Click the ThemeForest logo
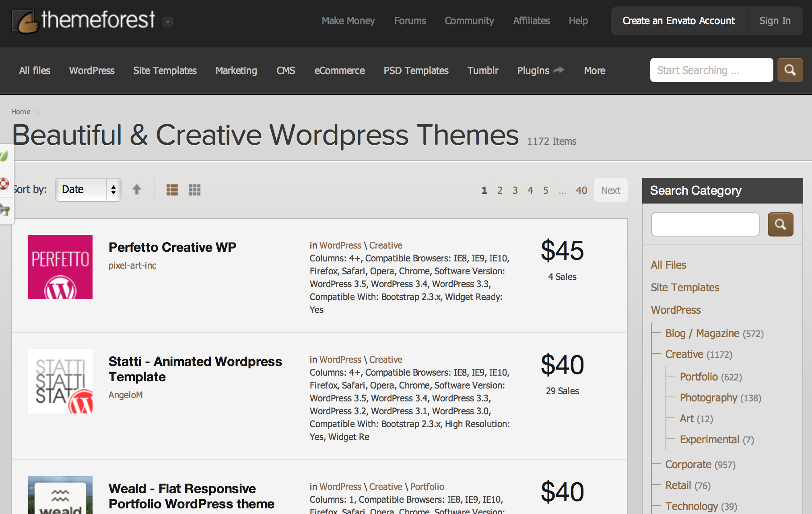 tap(84, 21)
